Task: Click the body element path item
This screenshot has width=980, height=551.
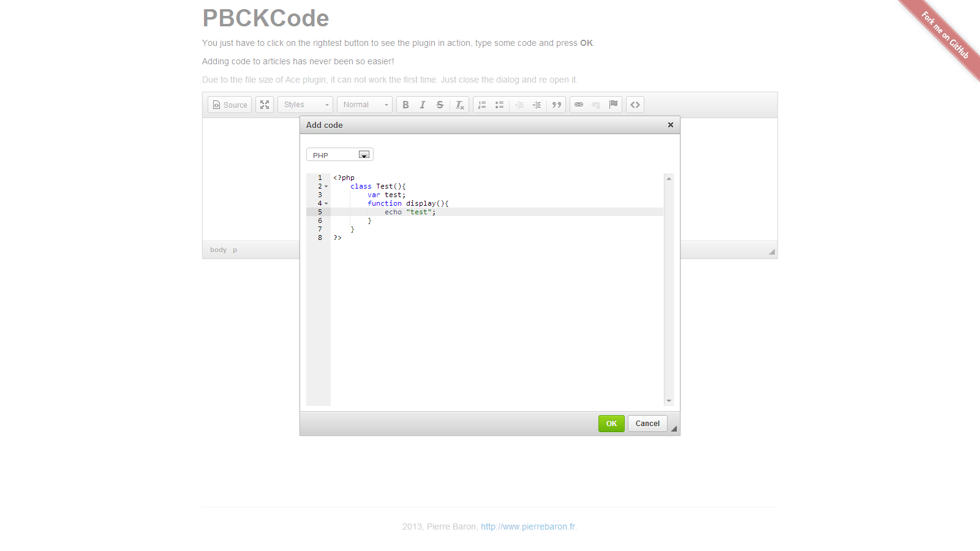Action: (x=218, y=250)
